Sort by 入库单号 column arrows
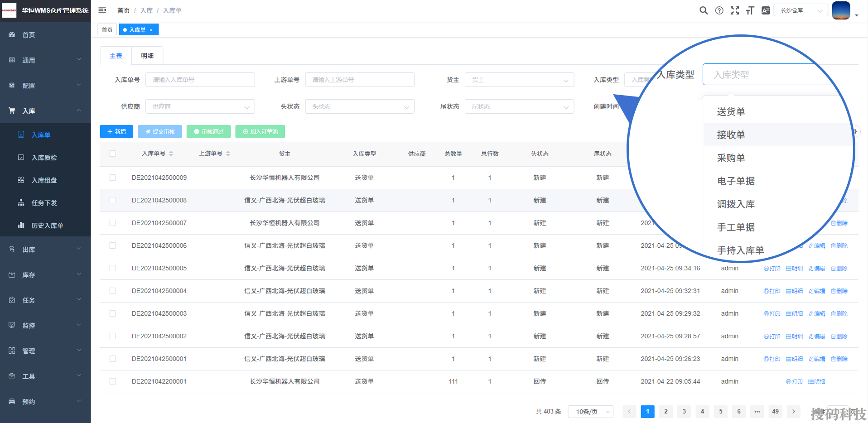 pyautogui.click(x=171, y=154)
